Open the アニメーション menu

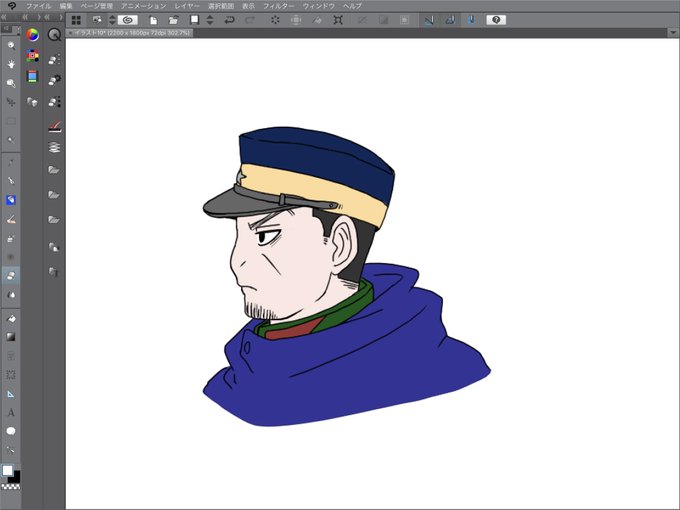tap(144, 6)
